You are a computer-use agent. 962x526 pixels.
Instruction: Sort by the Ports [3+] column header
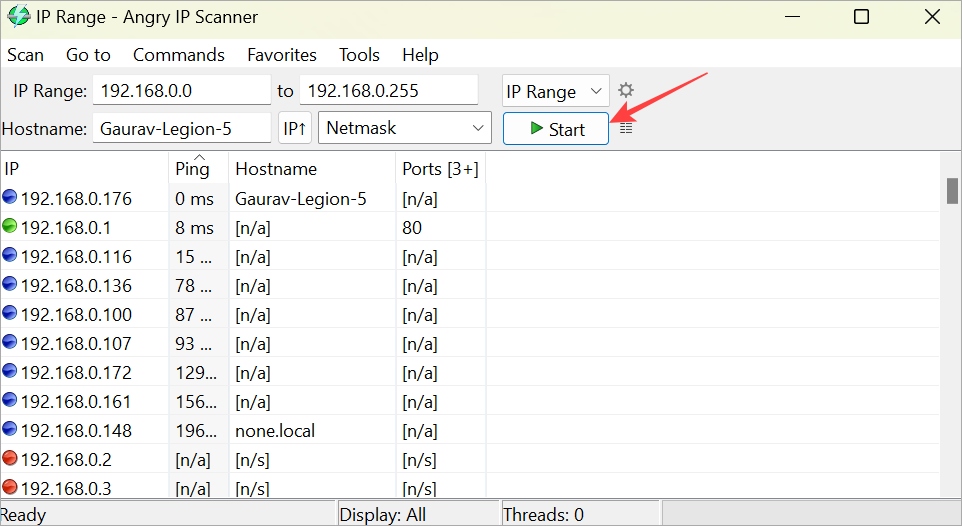pos(441,168)
